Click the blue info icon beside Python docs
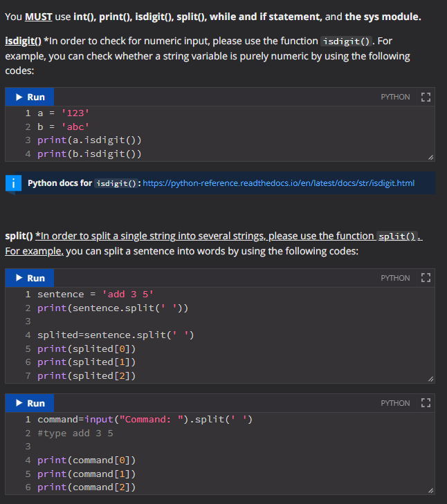The image size is (447, 504). pyautogui.click(x=13, y=183)
